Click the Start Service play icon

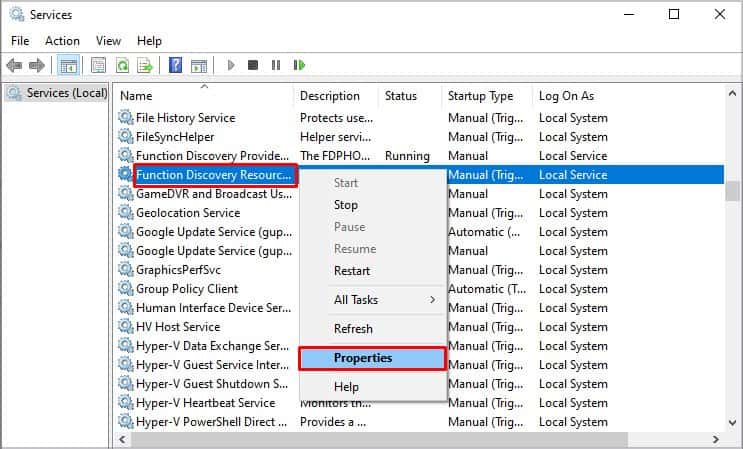pos(231,65)
